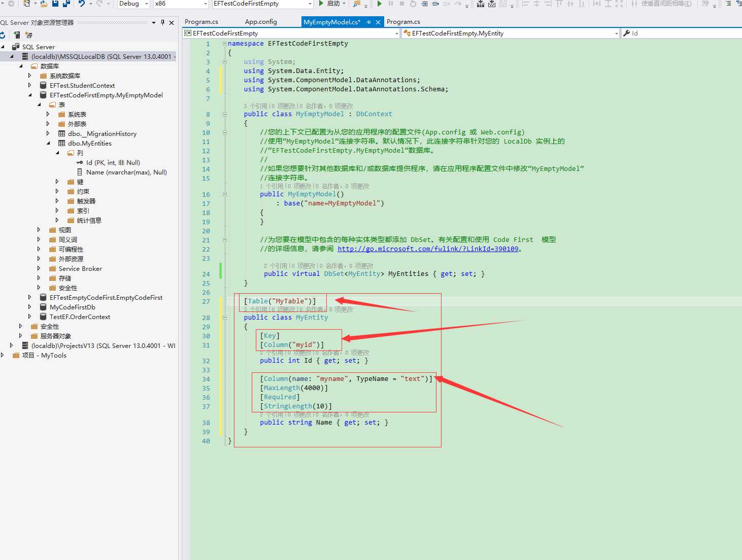Click the dbo._MigrationHistory table icon

pos(61,134)
